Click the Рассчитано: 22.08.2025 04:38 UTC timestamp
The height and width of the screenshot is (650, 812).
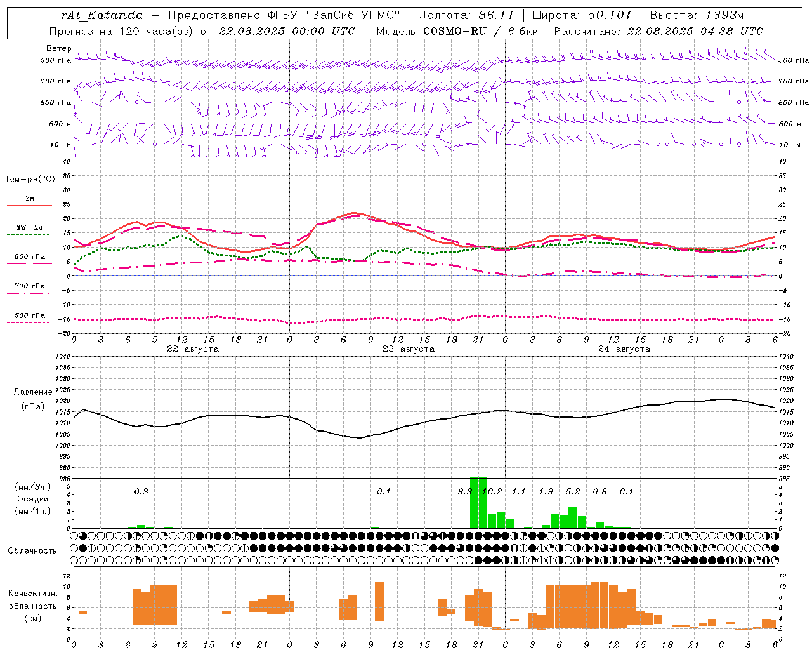[x=658, y=31]
